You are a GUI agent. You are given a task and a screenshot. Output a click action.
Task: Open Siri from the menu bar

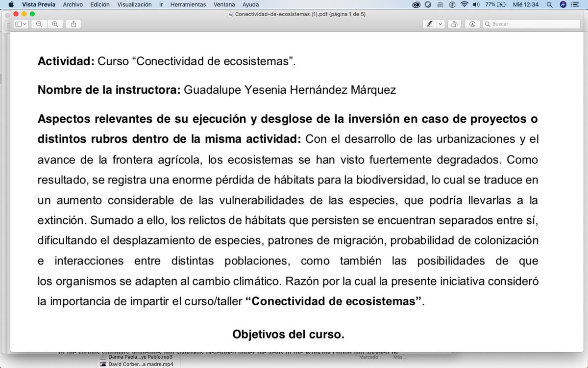(563, 5)
